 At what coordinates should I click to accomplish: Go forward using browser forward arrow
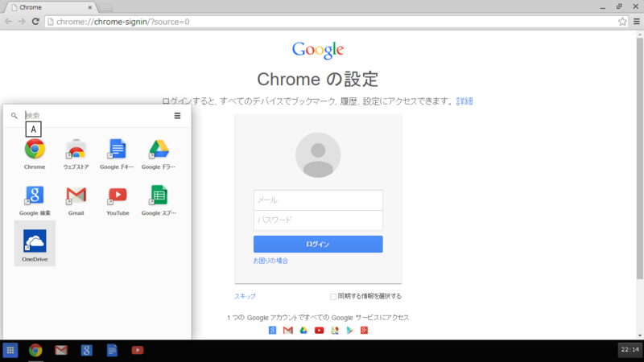22,22
